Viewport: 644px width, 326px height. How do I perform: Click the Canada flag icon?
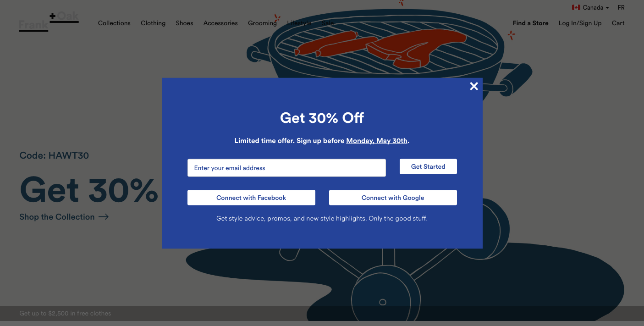click(x=576, y=7)
